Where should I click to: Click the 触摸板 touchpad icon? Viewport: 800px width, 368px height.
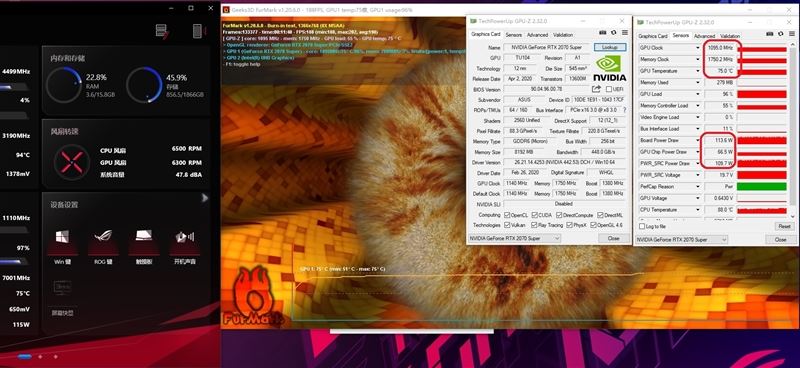pyautogui.click(x=143, y=235)
